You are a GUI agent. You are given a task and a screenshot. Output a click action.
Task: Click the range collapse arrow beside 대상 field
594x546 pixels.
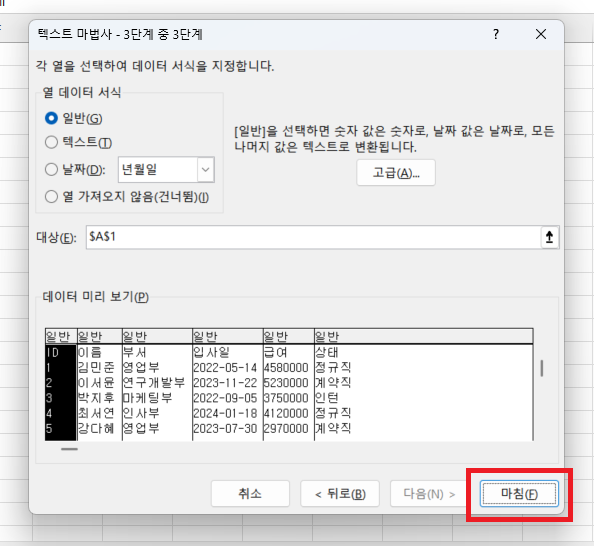pyautogui.click(x=549, y=237)
